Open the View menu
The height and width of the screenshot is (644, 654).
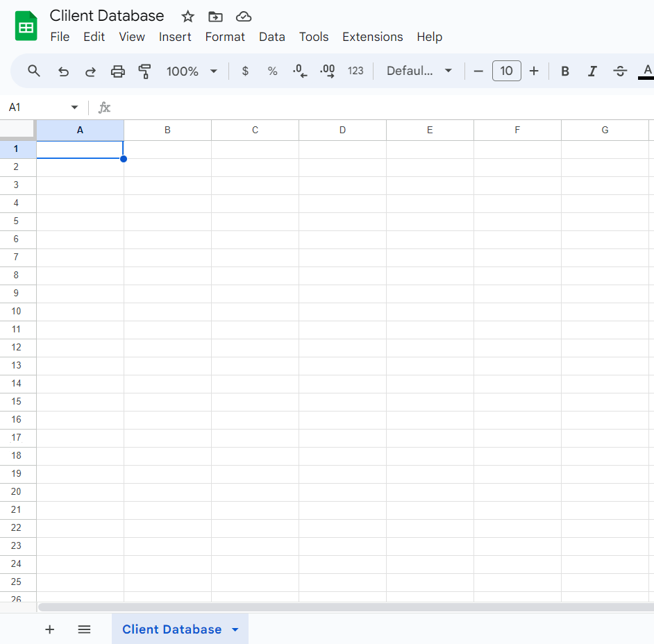pos(132,37)
